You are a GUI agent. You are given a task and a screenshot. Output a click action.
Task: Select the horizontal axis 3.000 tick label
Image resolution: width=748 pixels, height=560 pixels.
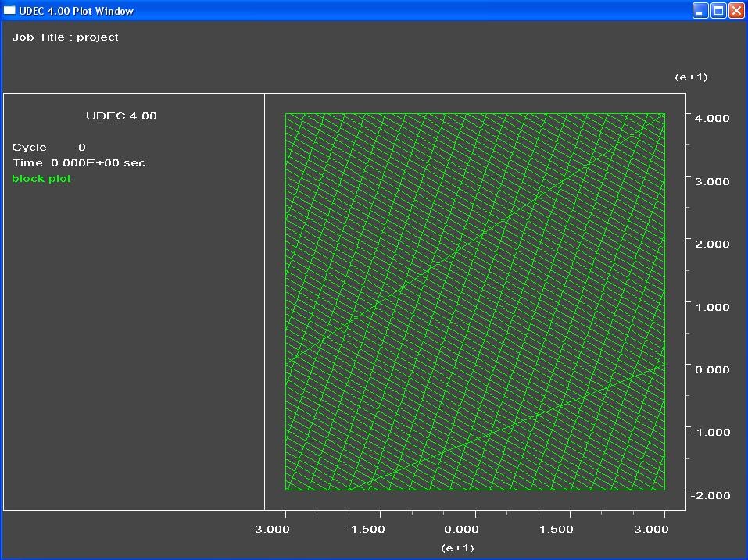click(651, 530)
